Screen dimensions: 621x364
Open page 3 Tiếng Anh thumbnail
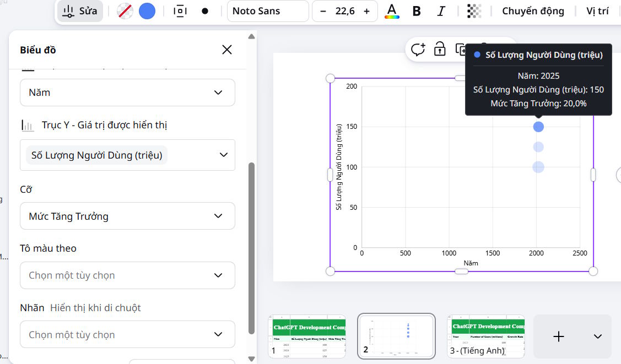coord(485,336)
